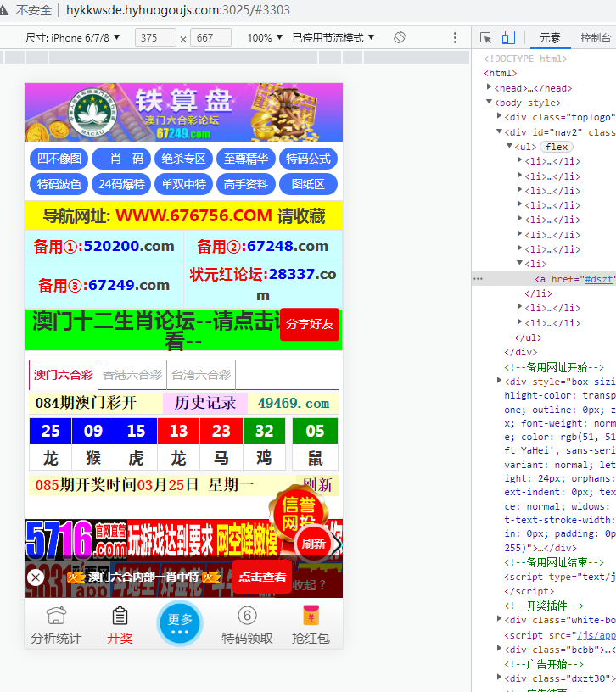Select the inspect element picker icon

[x=485, y=38]
